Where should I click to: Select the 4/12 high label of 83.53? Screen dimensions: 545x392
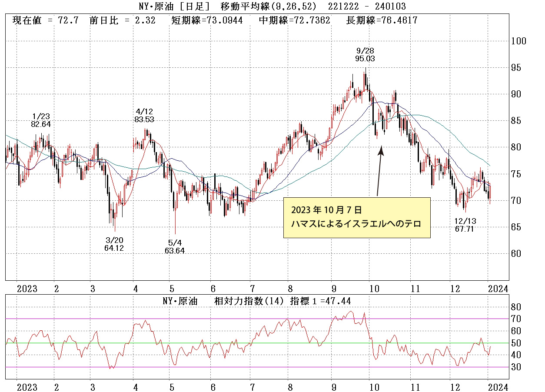pyautogui.click(x=144, y=115)
